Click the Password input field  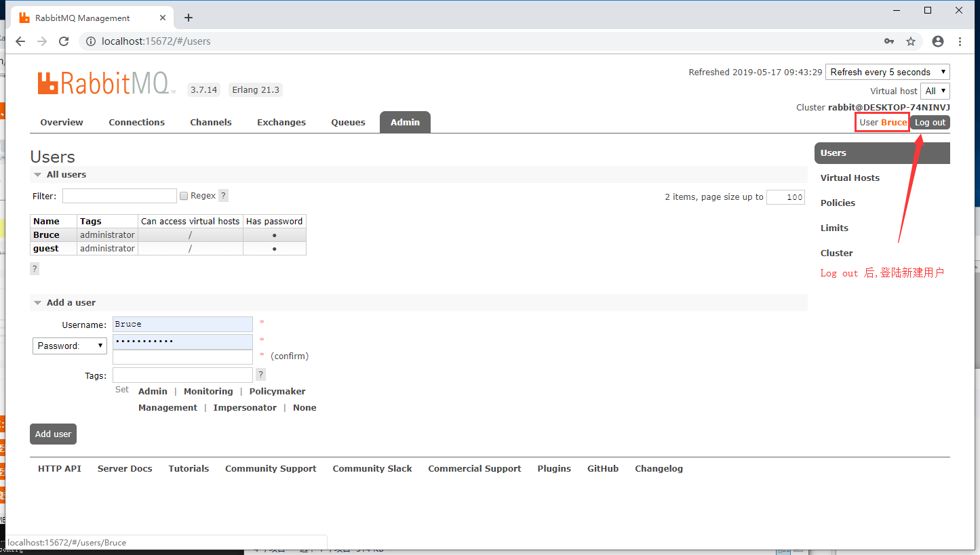click(182, 342)
